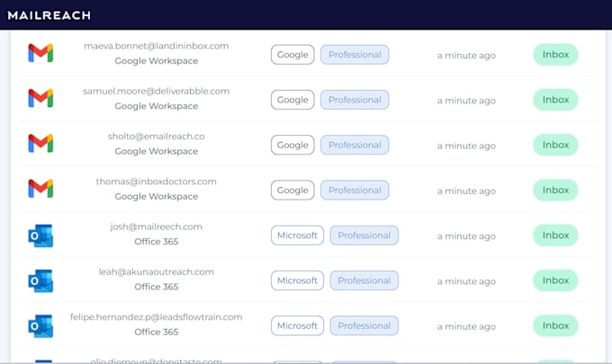Click Google tag in samuel.moore row
Viewport: 612px width, 364px height.
[x=292, y=100]
